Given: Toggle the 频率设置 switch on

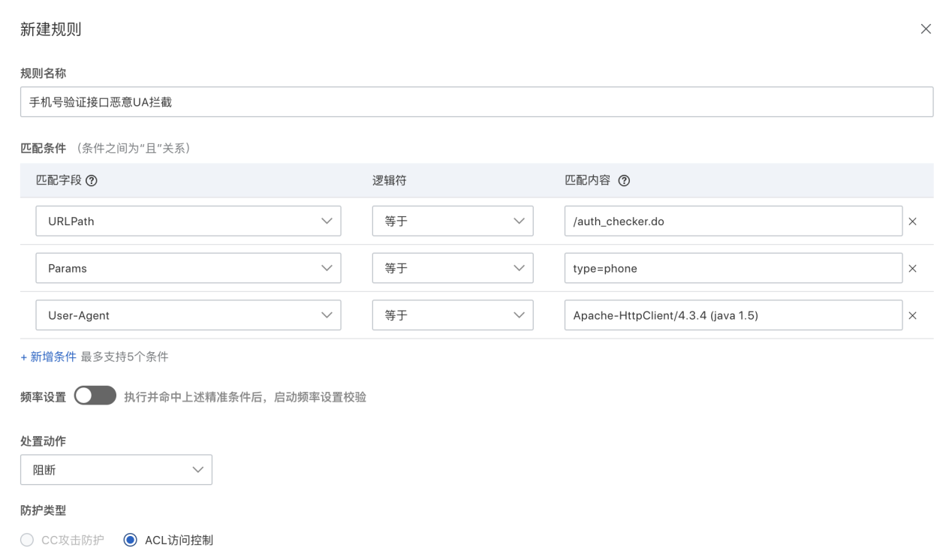Looking at the screenshot, I should (95, 396).
